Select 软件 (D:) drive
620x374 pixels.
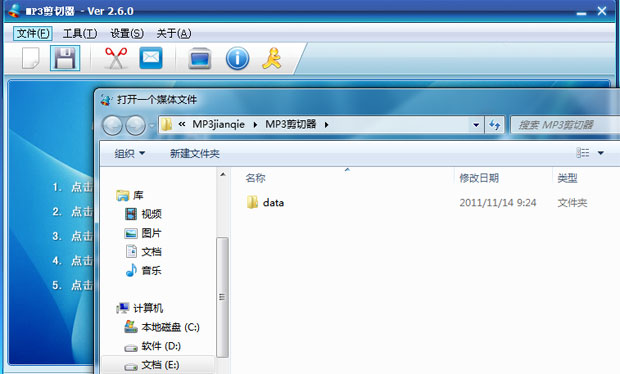click(x=153, y=346)
